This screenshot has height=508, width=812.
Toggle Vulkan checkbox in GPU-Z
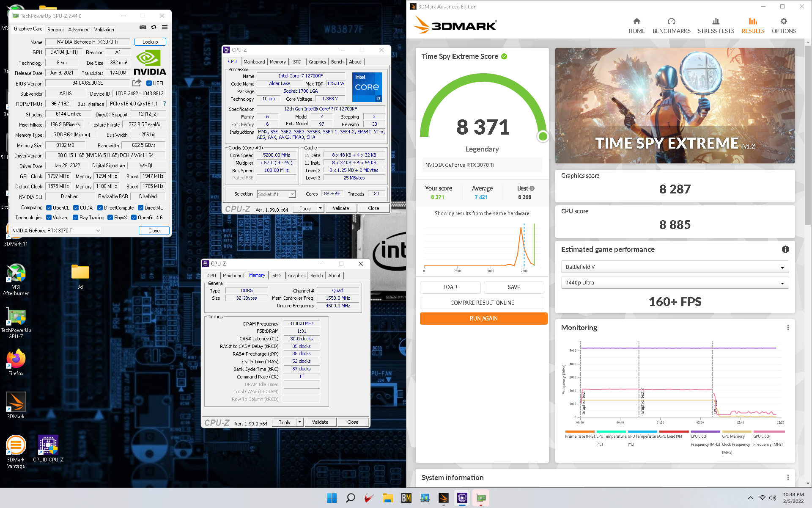(49, 218)
